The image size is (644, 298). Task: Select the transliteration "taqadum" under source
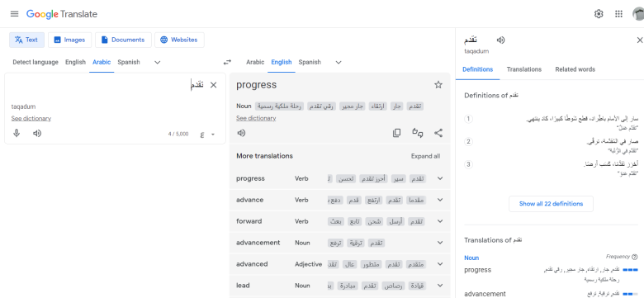[x=23, y=106]
